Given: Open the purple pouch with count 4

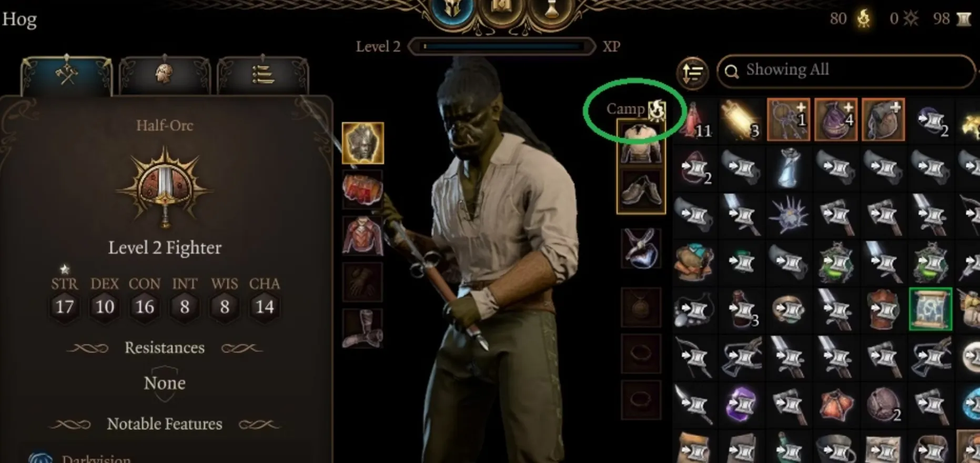Looking at the screenshot, I should [x=835, y=119].
